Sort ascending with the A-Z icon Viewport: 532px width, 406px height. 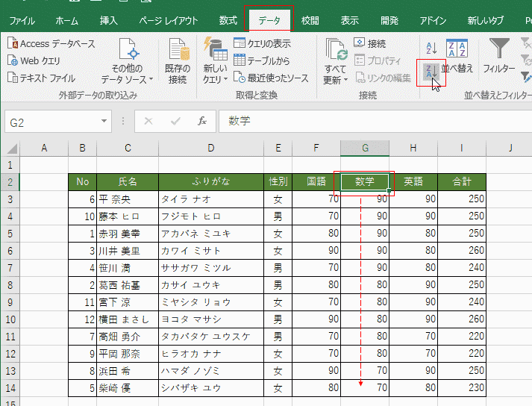431,49
